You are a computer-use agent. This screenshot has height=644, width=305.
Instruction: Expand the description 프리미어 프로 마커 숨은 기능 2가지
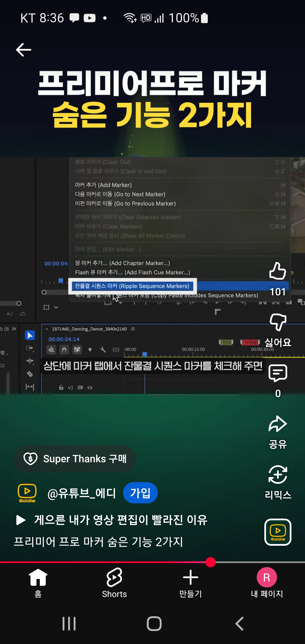pyautogui.click(x=98, y=542)
